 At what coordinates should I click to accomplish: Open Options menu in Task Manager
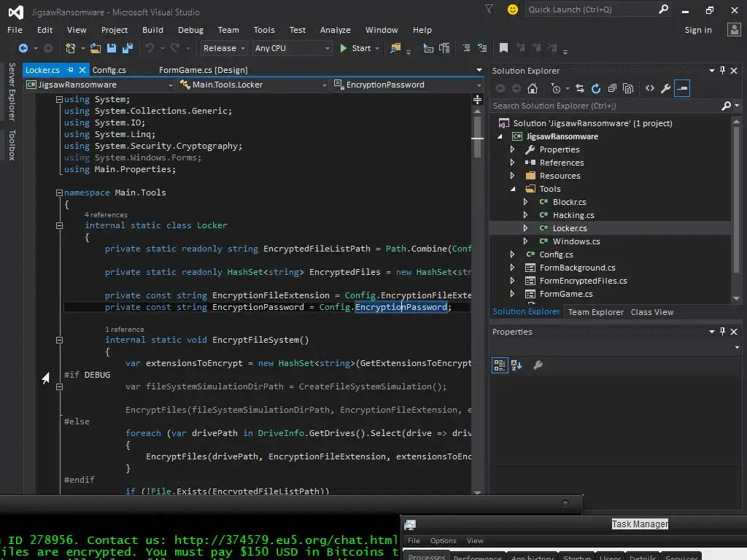pyautogui.click(x=443, y=541)
